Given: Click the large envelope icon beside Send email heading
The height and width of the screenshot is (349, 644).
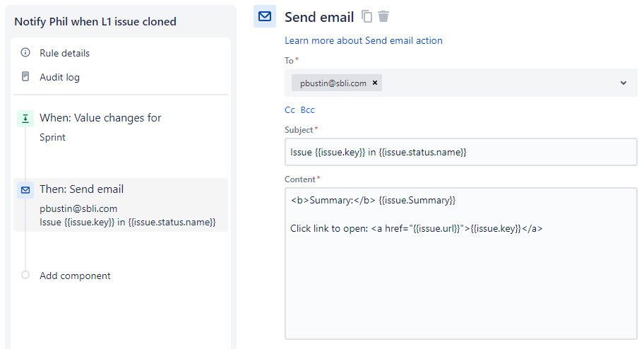Looking at the screenshot, I should tap(265, 16).
